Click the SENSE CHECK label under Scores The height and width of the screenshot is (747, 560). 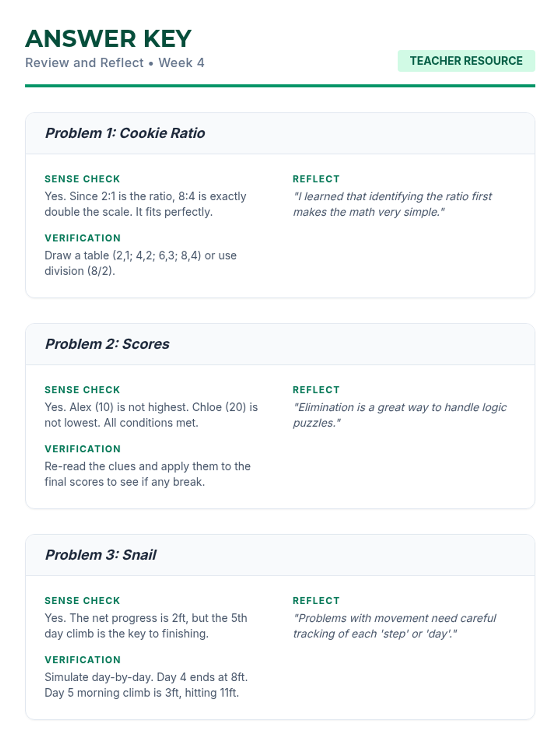pyautogui.click(x=82, y=390)
